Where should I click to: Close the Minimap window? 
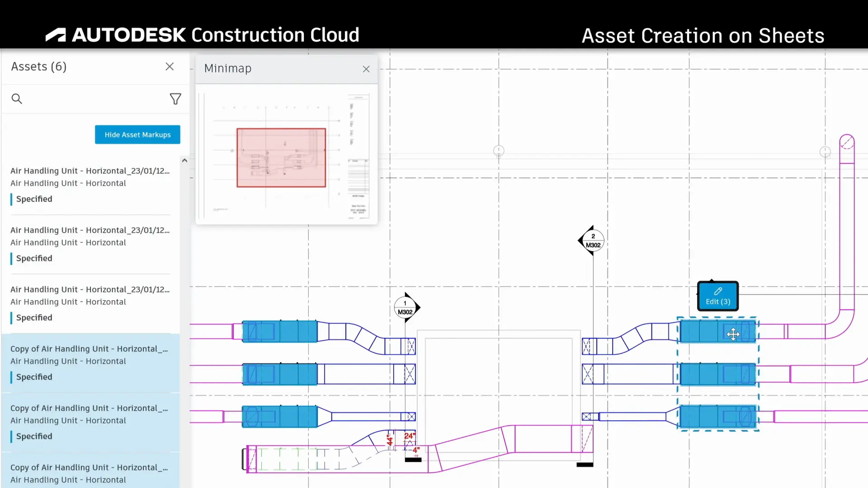click(366, 69)
